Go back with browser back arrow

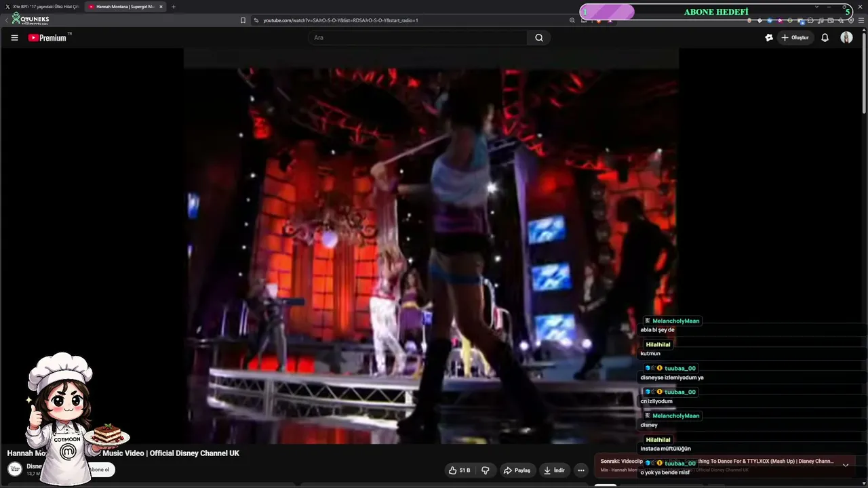coord(7,20)
